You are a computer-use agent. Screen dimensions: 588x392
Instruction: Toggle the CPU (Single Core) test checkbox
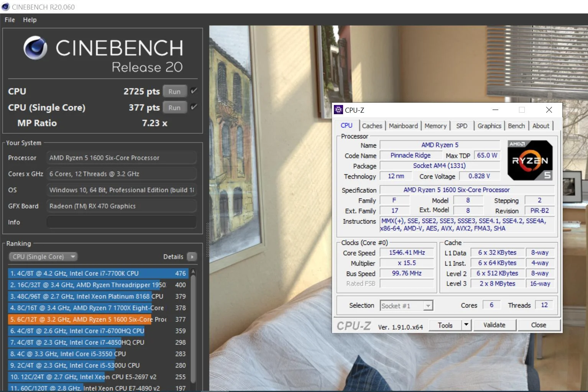coord(194,107)
